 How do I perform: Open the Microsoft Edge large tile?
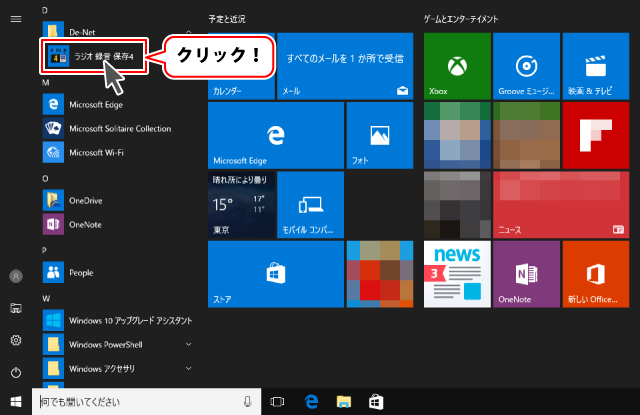276,135
